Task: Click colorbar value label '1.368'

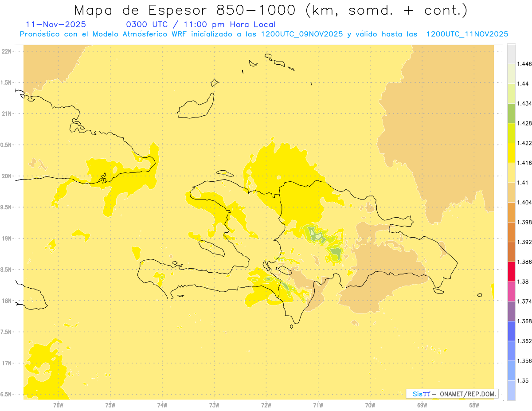Action: click(525, 321)
